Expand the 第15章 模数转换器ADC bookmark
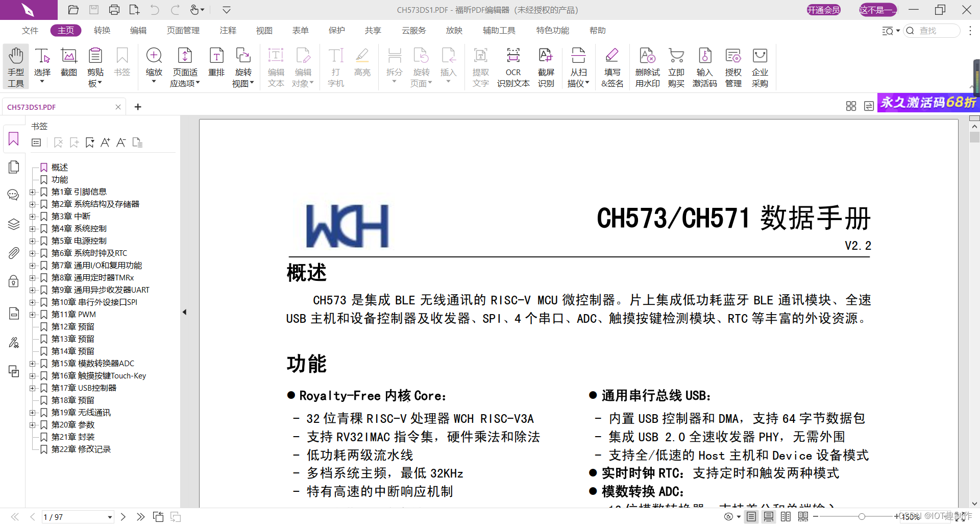 click(33, 364)
